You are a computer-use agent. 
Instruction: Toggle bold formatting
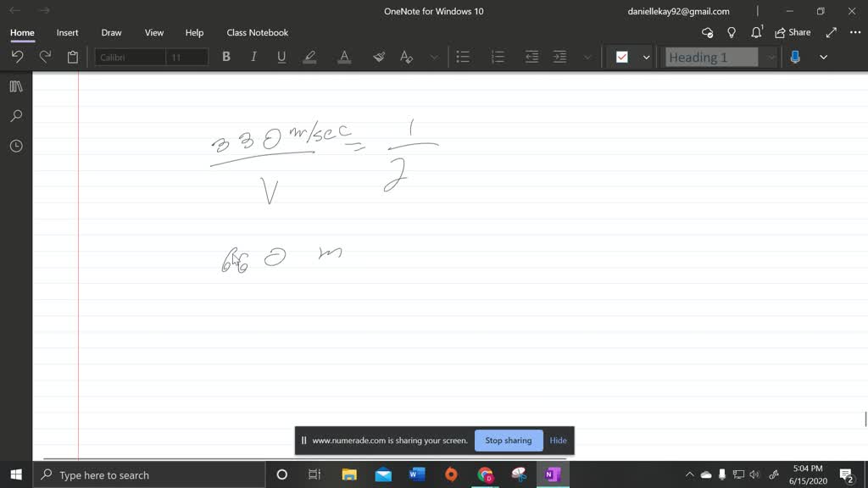(225, 57)
